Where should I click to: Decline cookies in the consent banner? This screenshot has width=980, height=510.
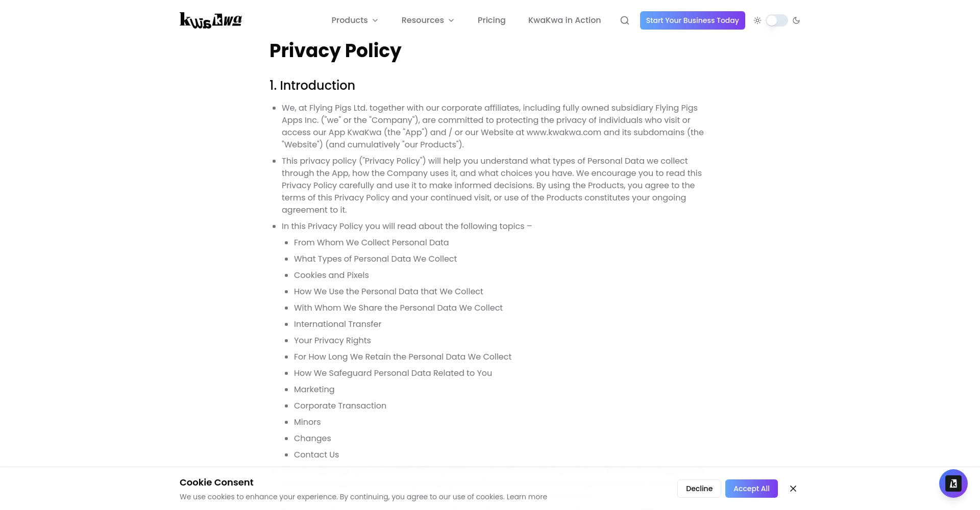[699, 489]
